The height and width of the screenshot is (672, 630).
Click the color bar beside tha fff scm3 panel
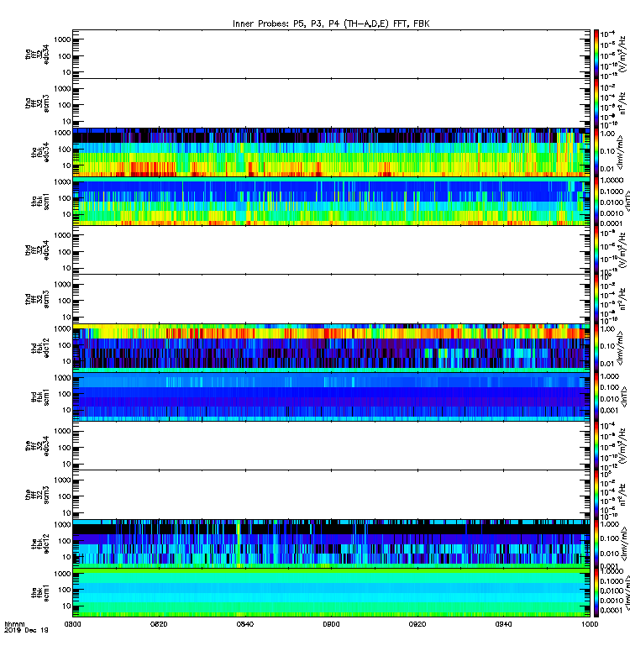[596, 103]
